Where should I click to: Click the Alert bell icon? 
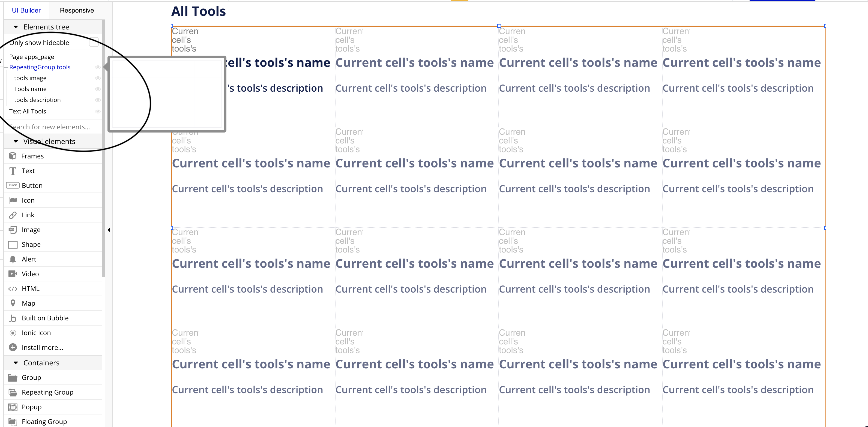13,259
